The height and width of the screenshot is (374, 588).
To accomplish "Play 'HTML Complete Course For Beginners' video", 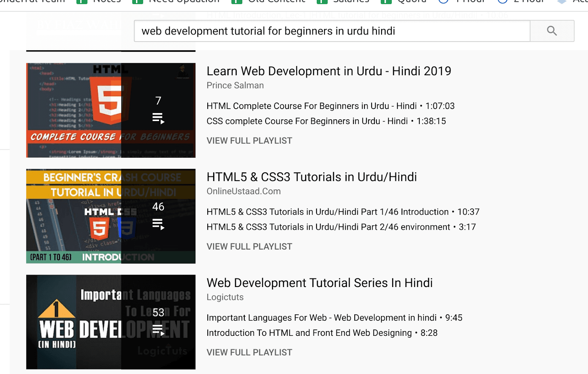I will click(x=331, y=106).
